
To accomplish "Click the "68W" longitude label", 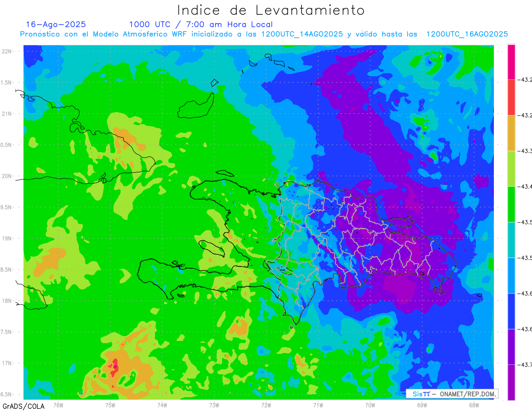I will point(473,405).
